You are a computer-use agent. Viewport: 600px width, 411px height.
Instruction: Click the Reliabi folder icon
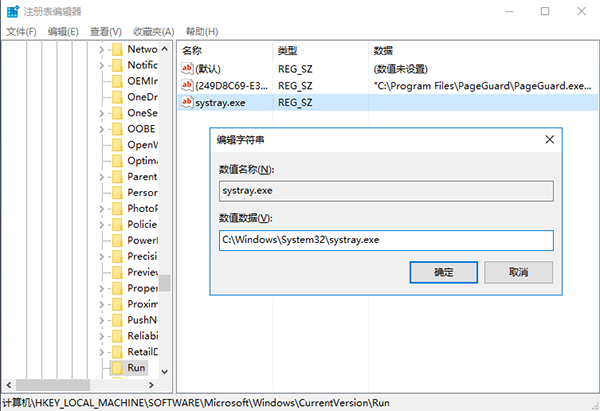(x=117, y=336)
